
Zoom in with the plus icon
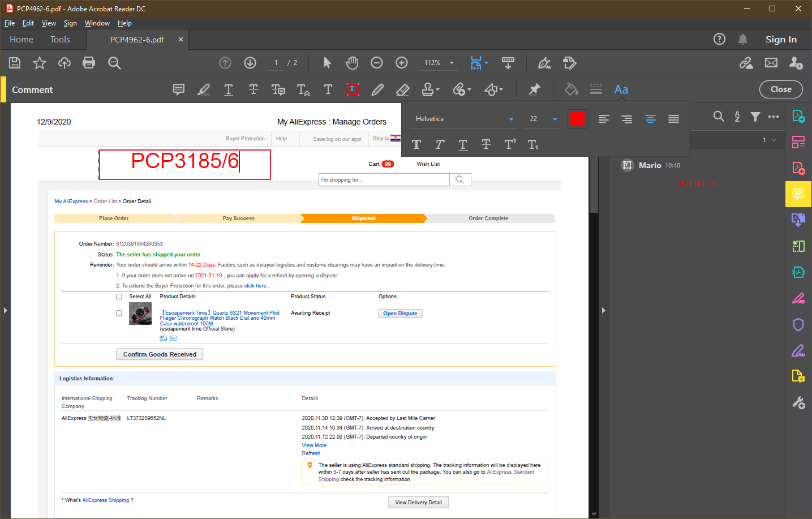coord(402,63)
